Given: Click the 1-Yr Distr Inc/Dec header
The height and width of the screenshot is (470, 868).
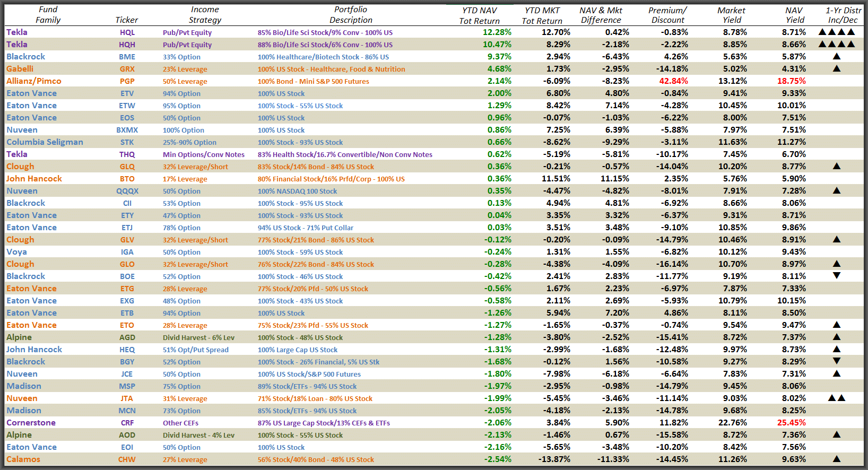Looking at the screenshot, I should [844, 15].
